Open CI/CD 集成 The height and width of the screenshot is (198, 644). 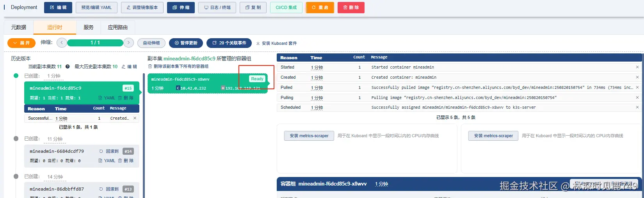286,7
